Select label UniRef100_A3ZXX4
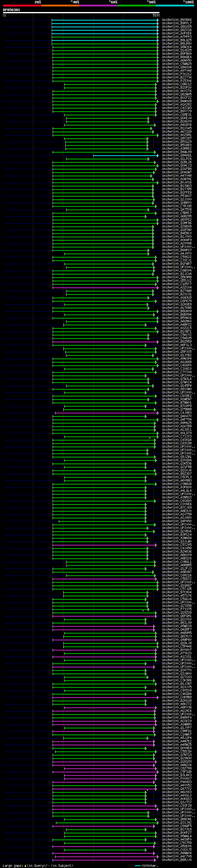The width and height of the screenshot is (197, 868). pyautogui.click(x=177, y=287)
